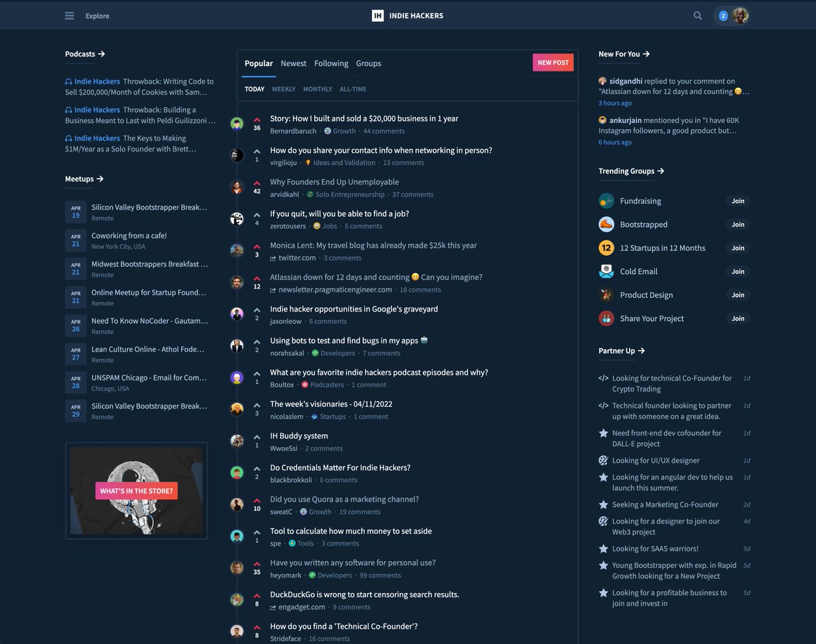Open the newsletter.pragmaticengineer.com link
Viewport: 816px width, 644px height.
click(x=335, y=290)
